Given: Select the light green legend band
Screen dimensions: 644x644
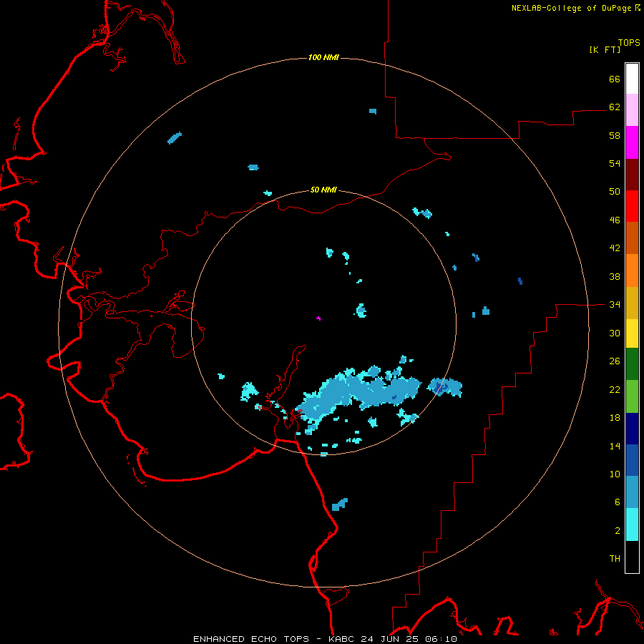Looking at the screenshot, I should 632,396.
